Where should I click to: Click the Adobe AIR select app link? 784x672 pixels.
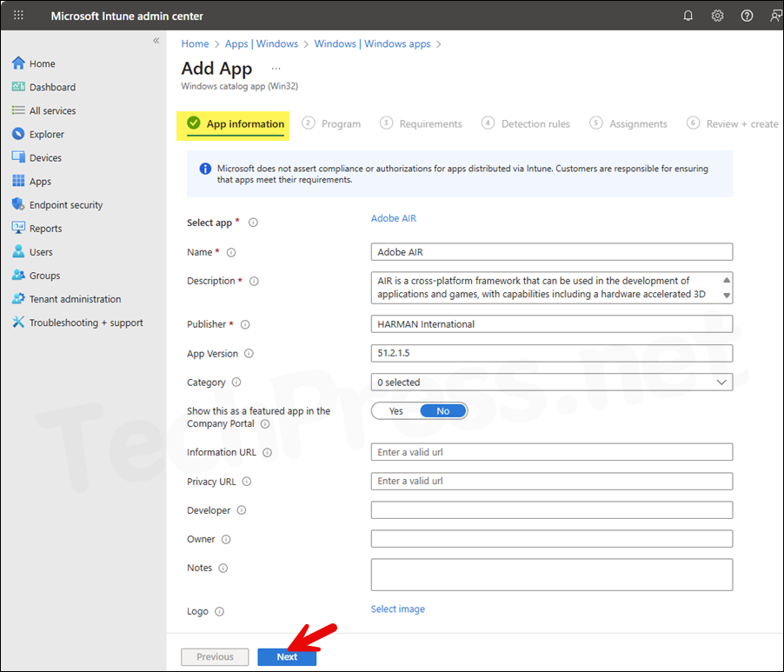pyautogui.click(x=394, y=218)
